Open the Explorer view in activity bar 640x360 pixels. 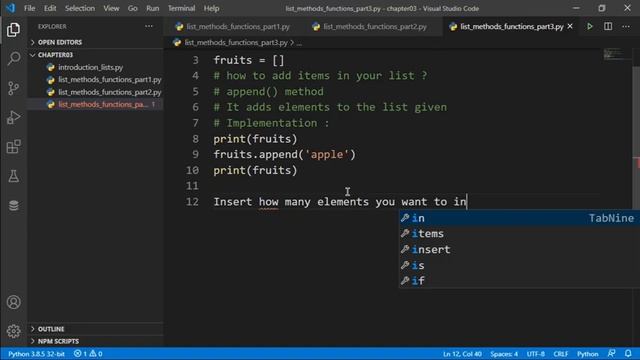[x=13, y=30]
